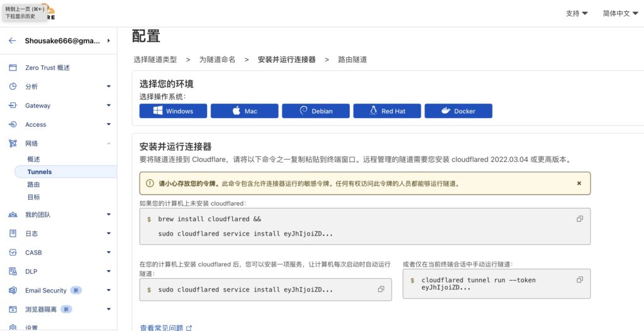Expand the 我的团队 menu section
This screenshot has width=644, height=331.
coord(108,215)
